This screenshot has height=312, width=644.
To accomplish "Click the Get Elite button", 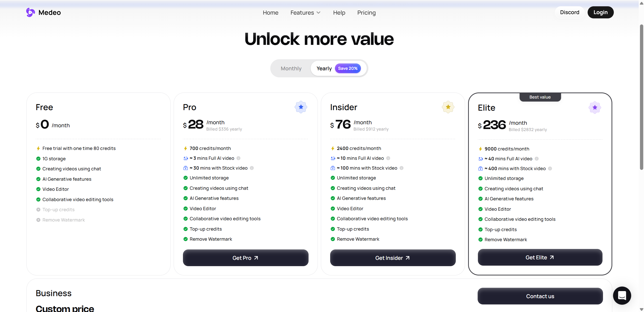I will tap(540, 257).
